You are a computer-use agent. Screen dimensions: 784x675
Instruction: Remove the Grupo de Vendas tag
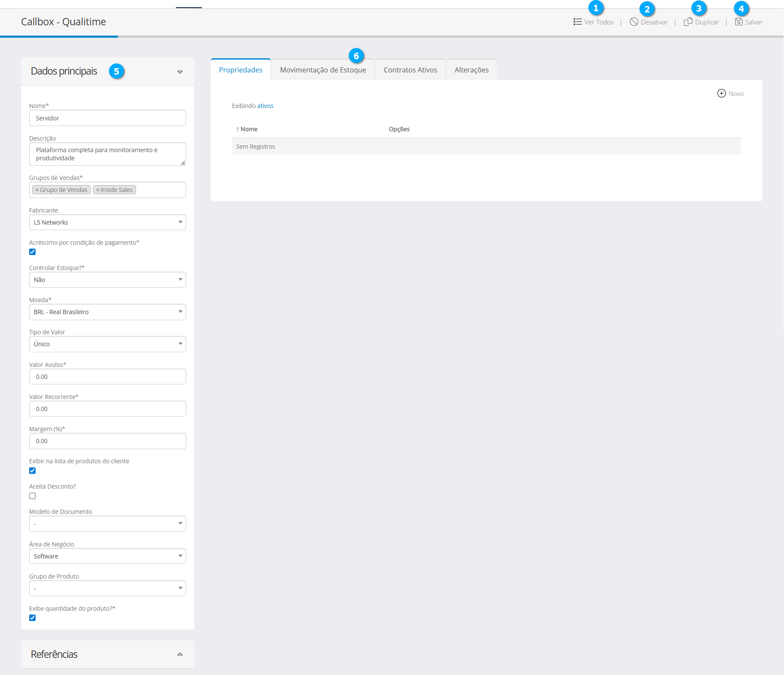37,190
